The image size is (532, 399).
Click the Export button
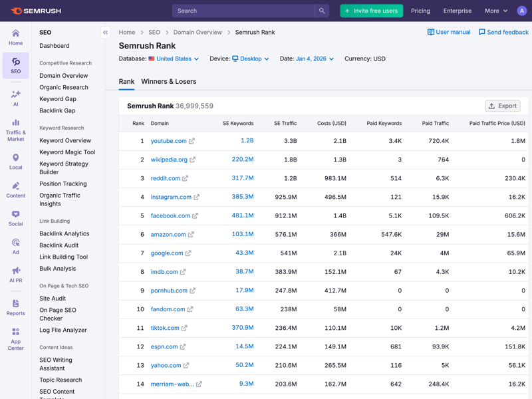(502, 106)
